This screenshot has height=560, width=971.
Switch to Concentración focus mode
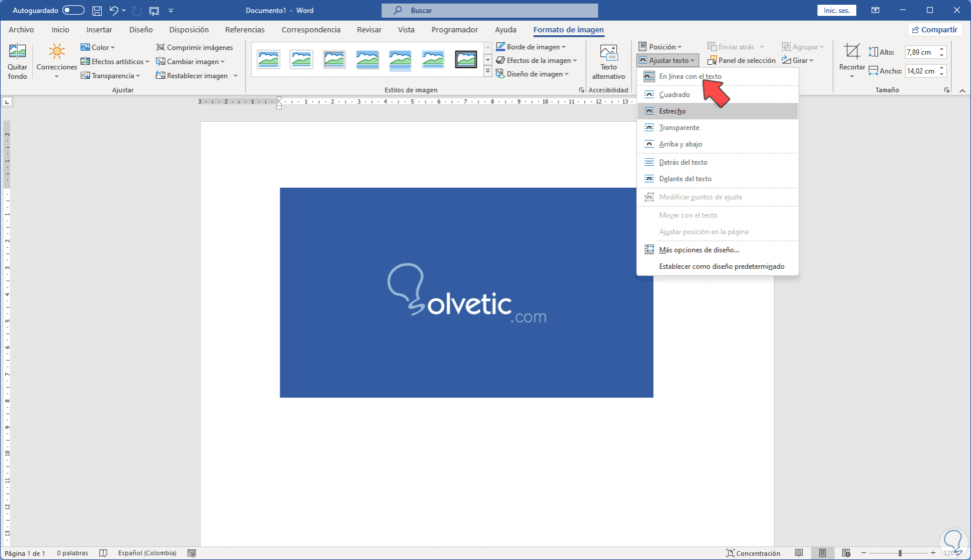tap(753, 553)
